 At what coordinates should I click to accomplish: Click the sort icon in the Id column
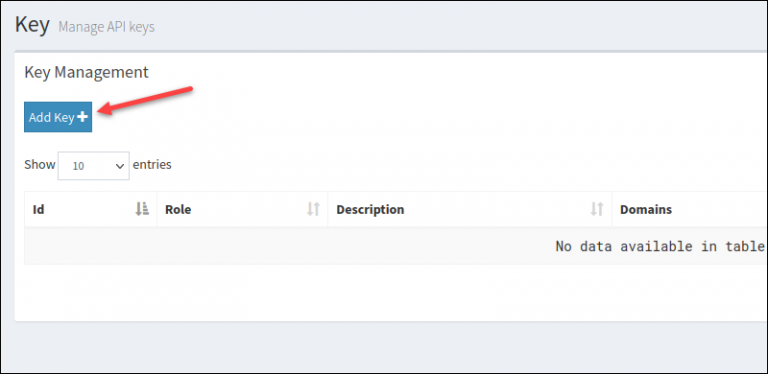click(x=142, y=210)
